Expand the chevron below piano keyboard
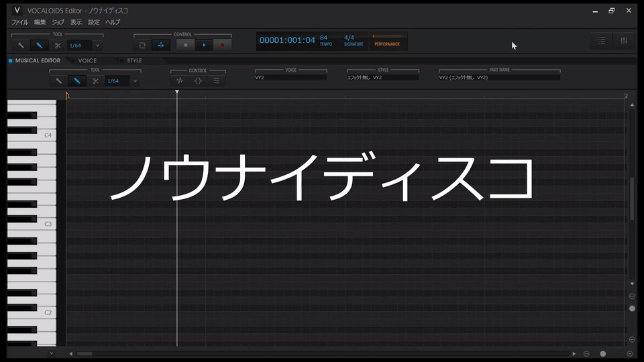 pyautogui.click(x=52, y=353)
